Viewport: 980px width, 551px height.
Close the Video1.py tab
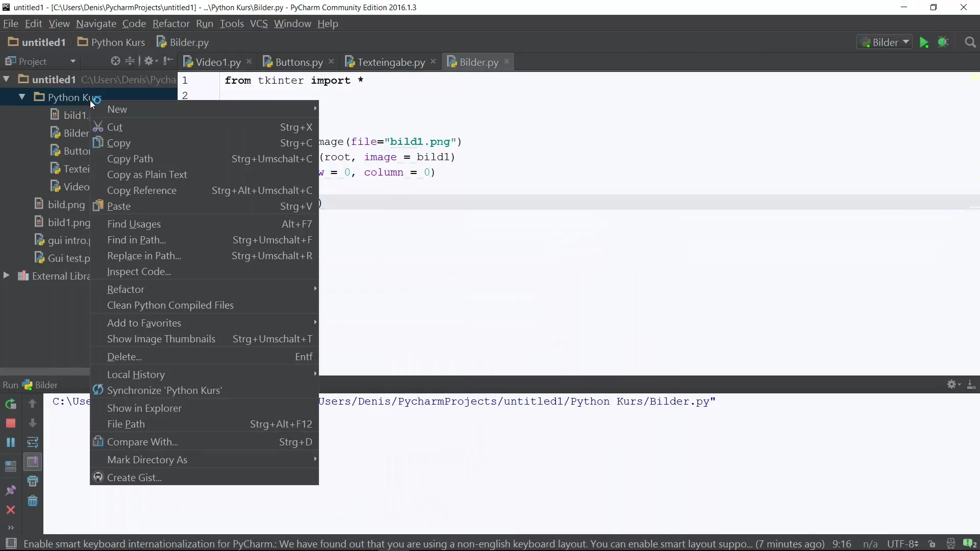click(x=249, y=62)
